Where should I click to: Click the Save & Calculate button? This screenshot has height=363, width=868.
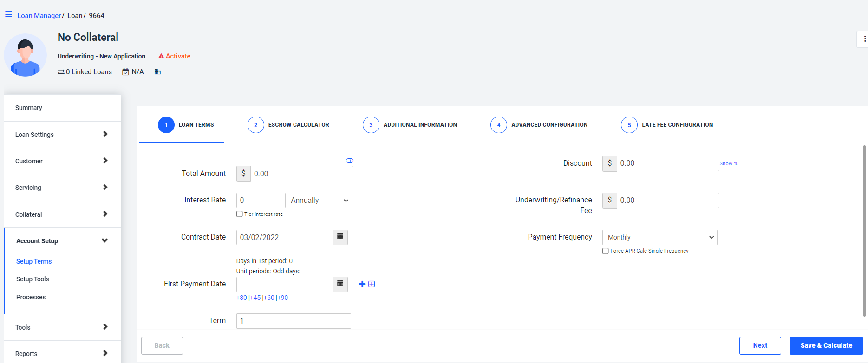click(826, 345)
